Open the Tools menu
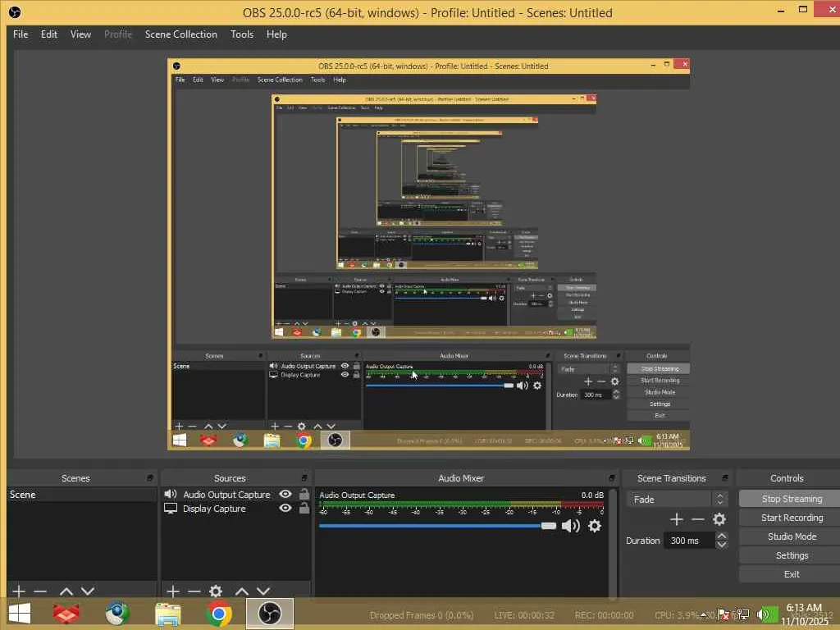The image size is (840, 630). (242, 34)
